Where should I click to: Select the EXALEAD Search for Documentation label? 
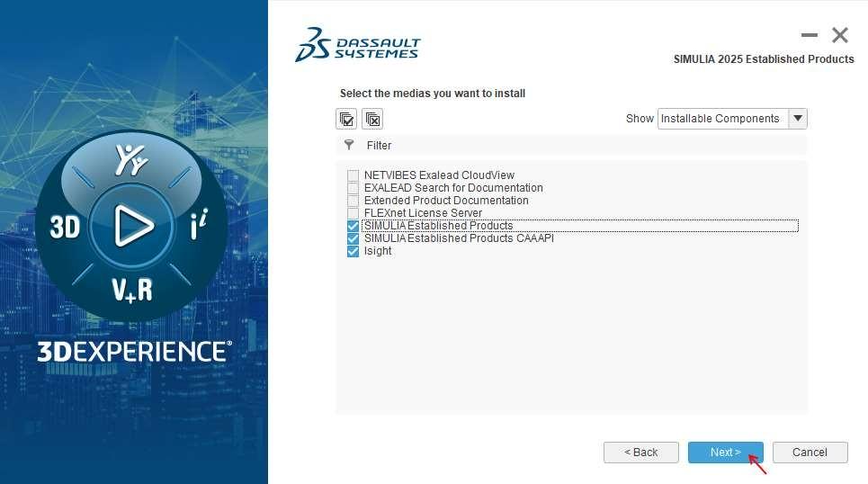pyautogui.click(x=453, y=188)
